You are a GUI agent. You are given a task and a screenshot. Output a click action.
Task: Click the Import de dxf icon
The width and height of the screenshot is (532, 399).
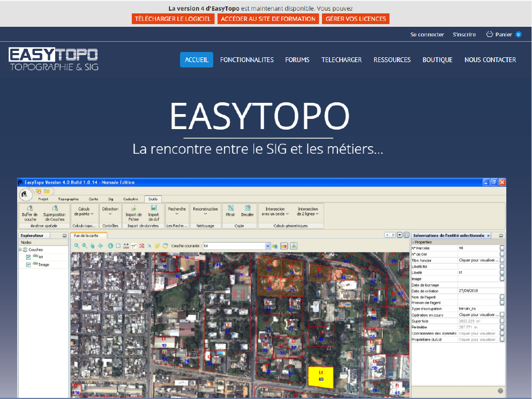[x=153, y=208]
